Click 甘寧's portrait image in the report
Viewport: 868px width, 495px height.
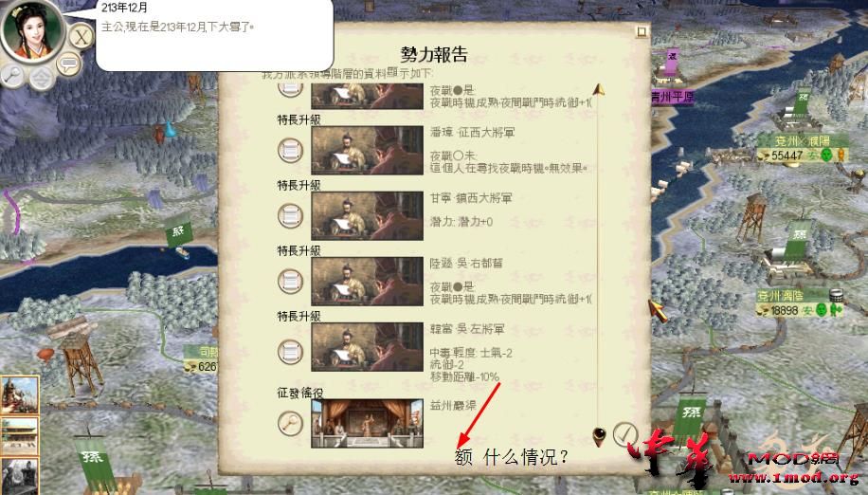click(367, 216)
